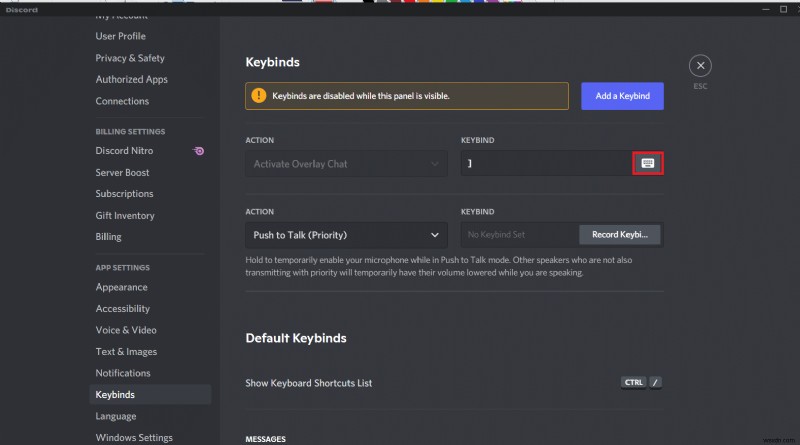This screenshot has width=800, height=445.
Task: Click the Show Keyboard Shortcuts List row
Action: click(x=309, y=383)
